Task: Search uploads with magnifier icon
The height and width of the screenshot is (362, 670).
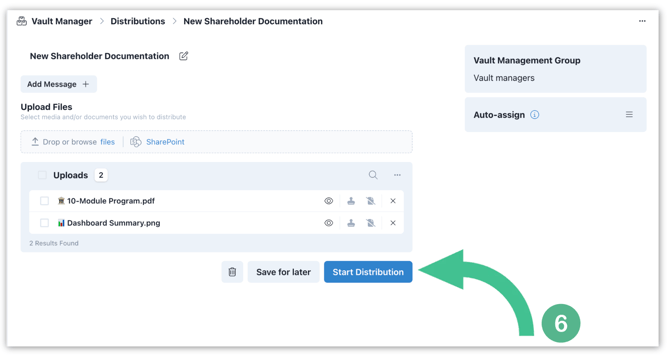Action: point(373,175)
